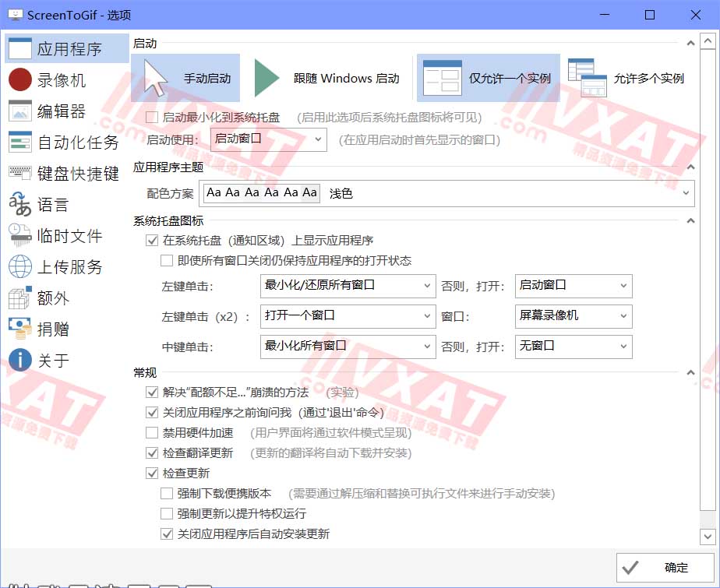The height and width of the screenshot is (588, 720).
Task: Open the 临时文件 tab
Action: [66, 235]
